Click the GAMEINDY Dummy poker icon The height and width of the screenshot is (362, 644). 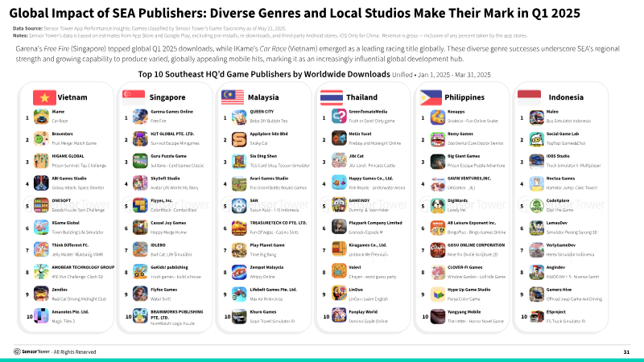point(339,205)
